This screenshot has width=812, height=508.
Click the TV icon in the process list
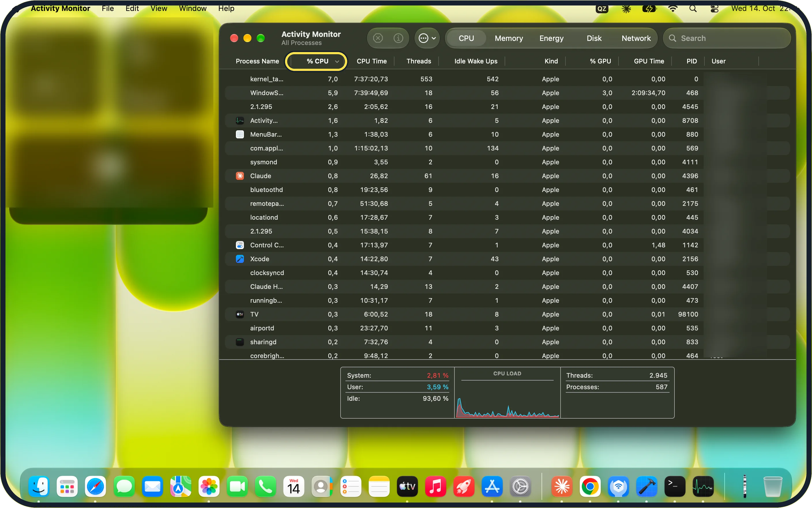240,315
